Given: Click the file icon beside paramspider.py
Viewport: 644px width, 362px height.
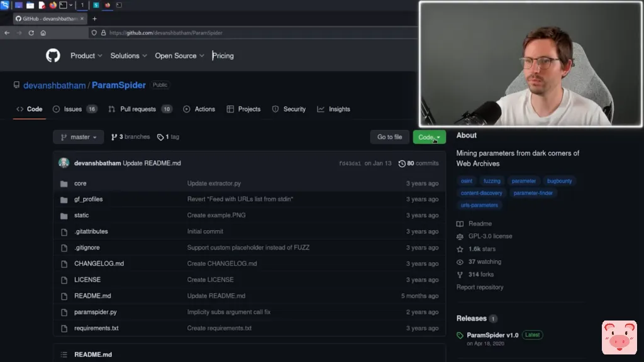Looking at the screenshot, I should (64, 312).
